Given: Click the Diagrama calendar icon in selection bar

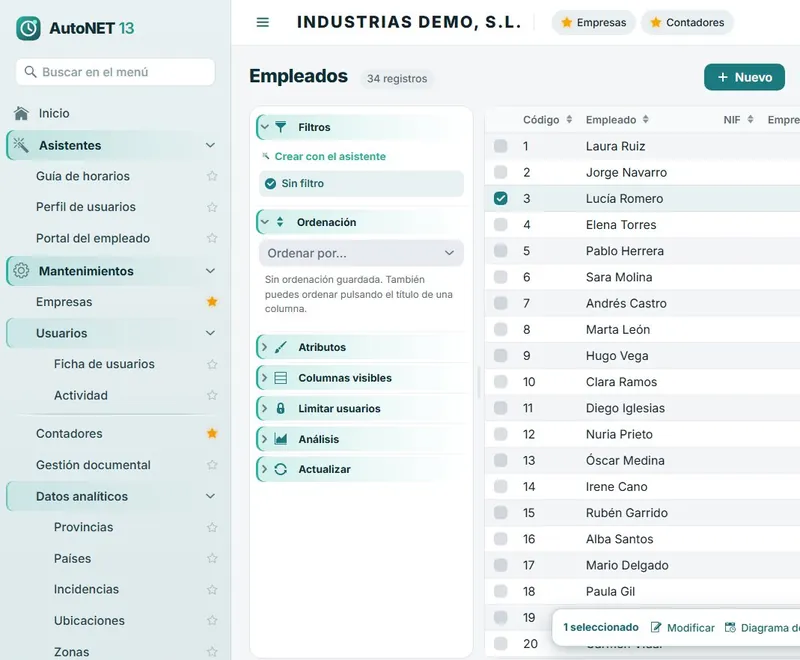Looking at the screenshot, I should pyautogui.click(x=730, y=627).
